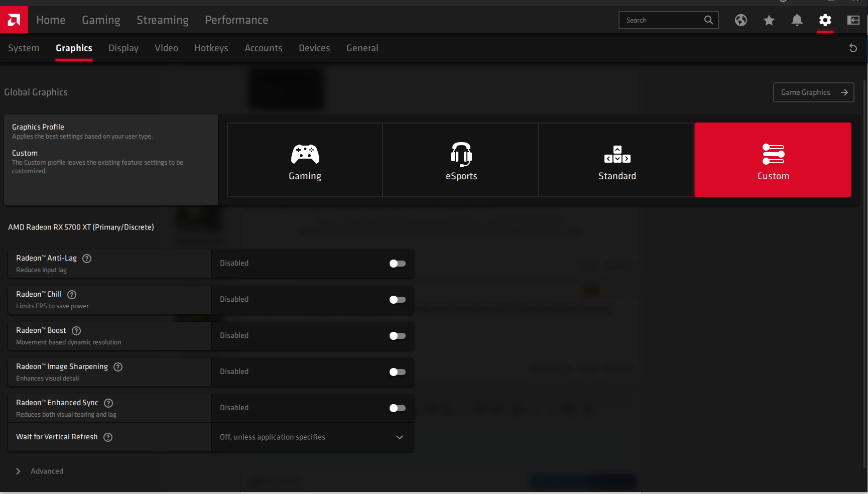The height and width of the screenshot is (494, 868).
Task: Enable Radeon Chill toggle
Action: (398, 300)
